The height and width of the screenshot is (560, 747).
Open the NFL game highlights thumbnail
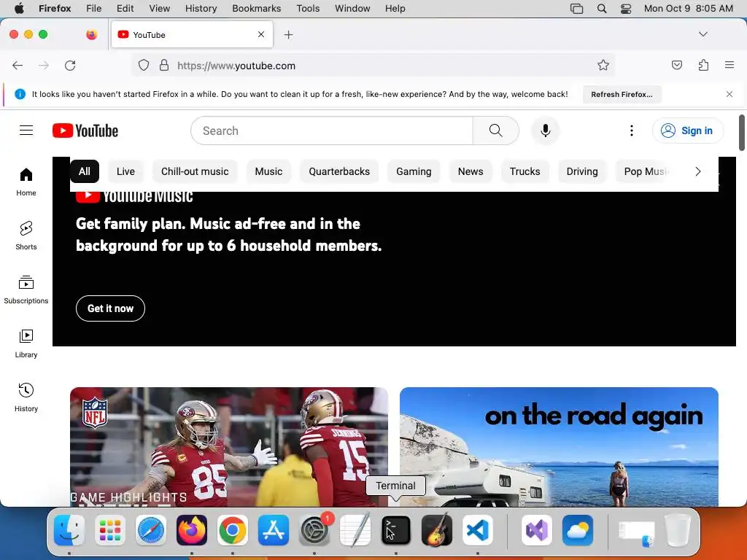228,447
